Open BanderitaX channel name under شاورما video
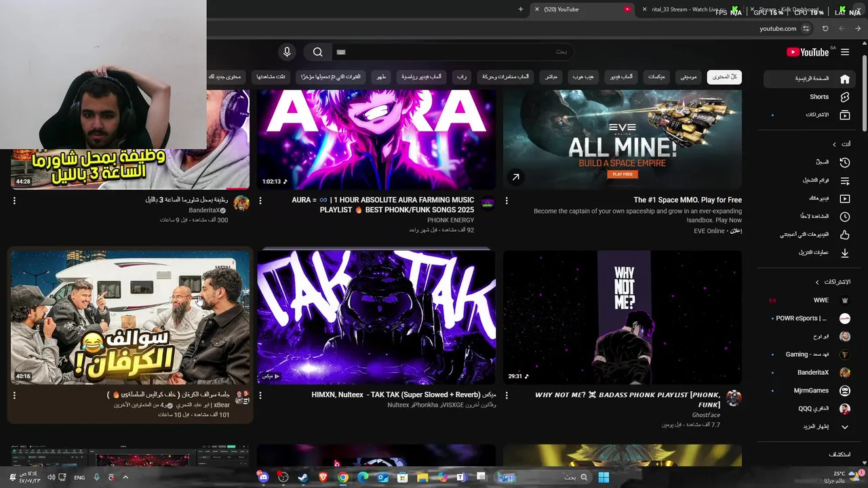The width and height of the screenshot is (868, 488). pyautogui.click(x=203, y=211)
